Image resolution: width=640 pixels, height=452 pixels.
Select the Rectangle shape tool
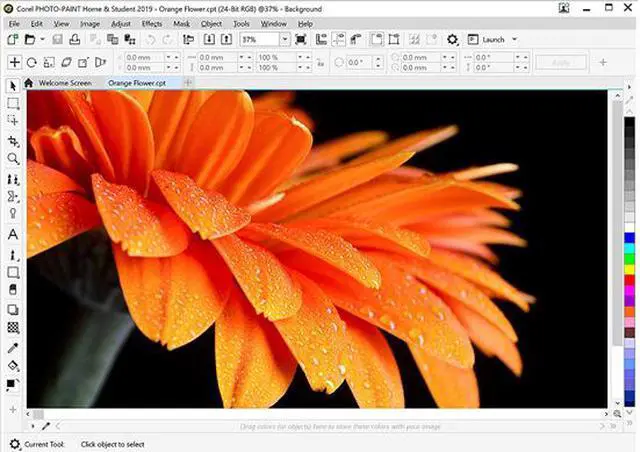[x=13, y=272]
